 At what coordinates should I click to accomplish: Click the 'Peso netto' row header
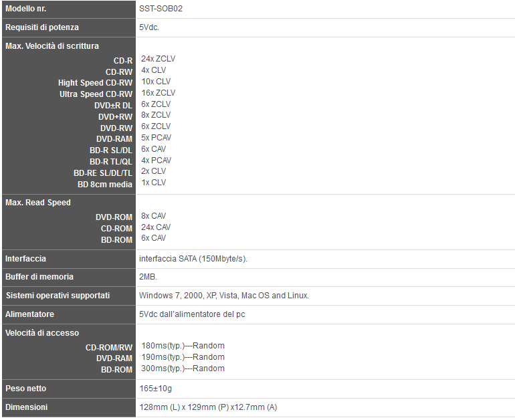click(26, 389)
